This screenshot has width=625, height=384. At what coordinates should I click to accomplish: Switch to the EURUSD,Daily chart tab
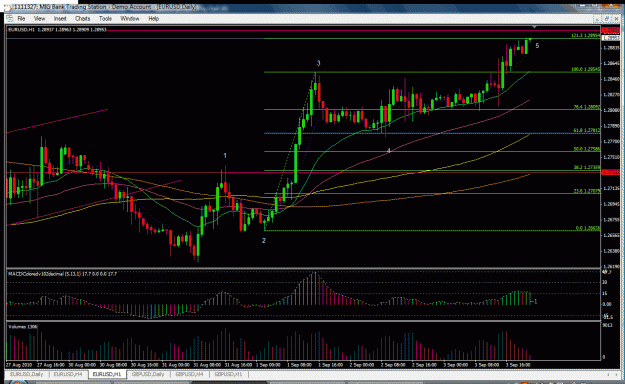point(26,374)
